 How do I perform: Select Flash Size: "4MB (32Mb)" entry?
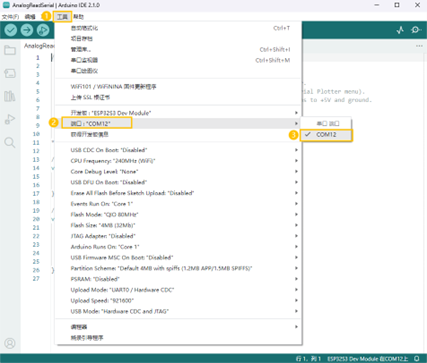178,225
